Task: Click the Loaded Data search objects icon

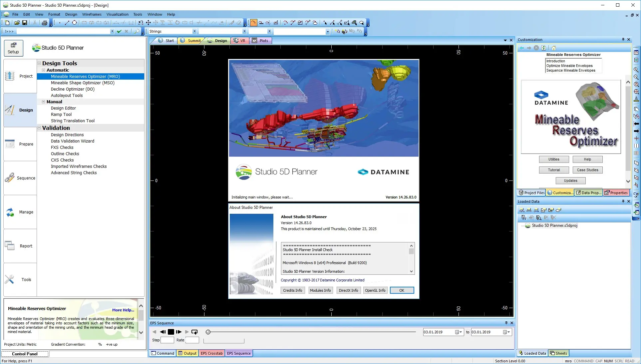Action: click(539, 217)
